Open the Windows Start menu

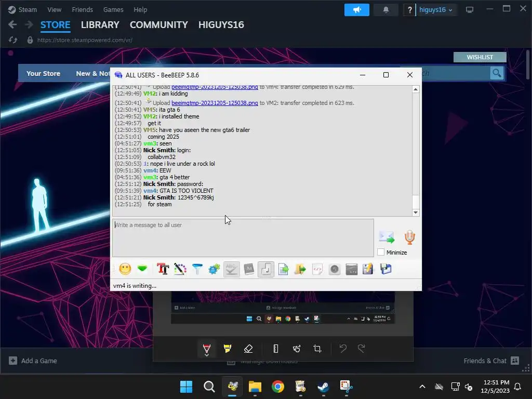187,387
